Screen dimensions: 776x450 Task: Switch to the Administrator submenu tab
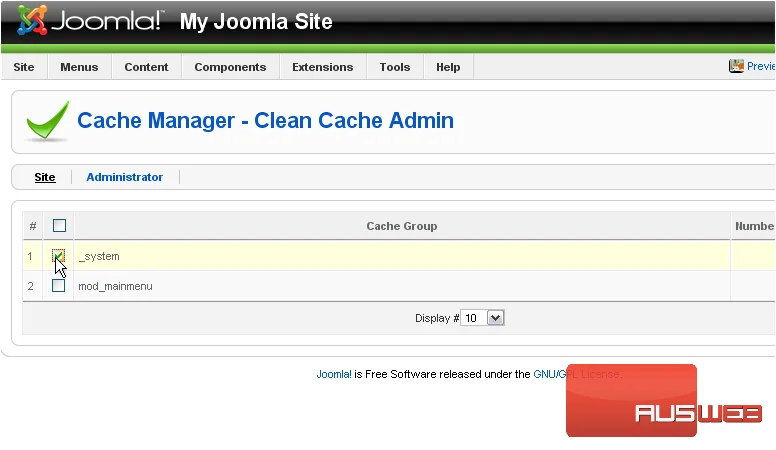tap(124, 177)
